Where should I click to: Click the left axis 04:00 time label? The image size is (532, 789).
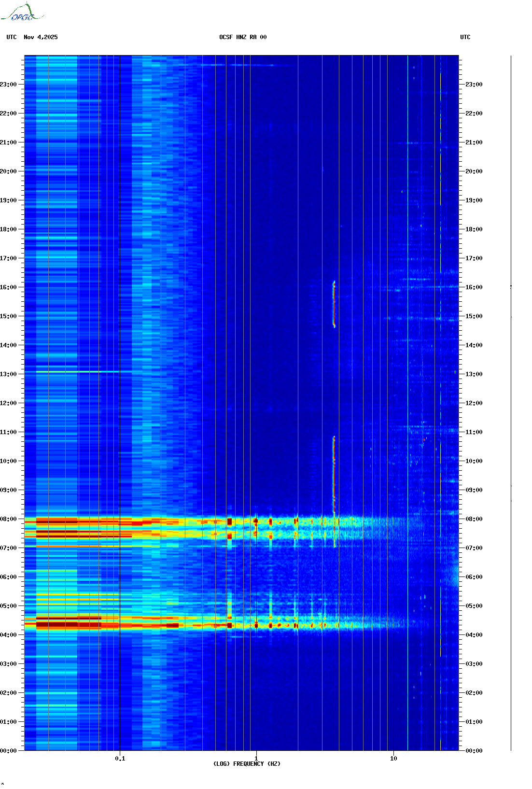pos(8,635)
